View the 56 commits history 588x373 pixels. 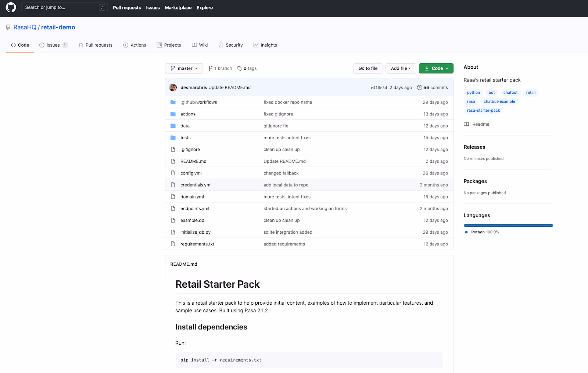[433, 87]
